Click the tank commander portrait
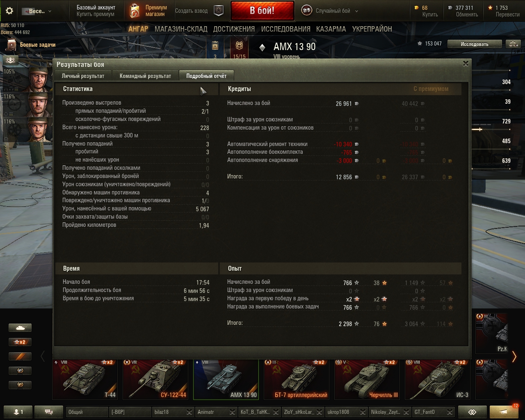 40,79
